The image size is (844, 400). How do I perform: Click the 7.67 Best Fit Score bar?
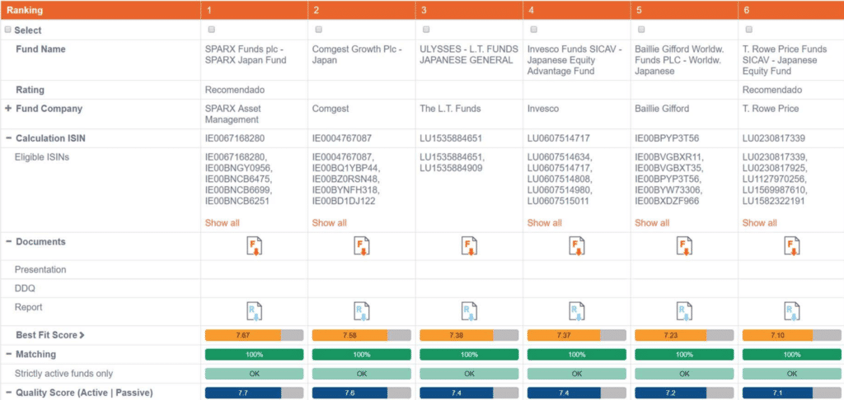(254, 335)
